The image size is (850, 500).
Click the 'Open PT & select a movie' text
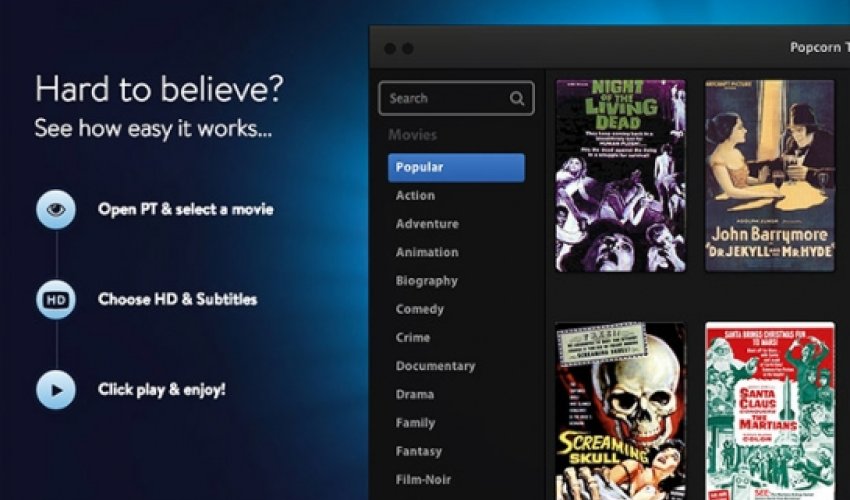pyautogui.click(x=185, y=209)
